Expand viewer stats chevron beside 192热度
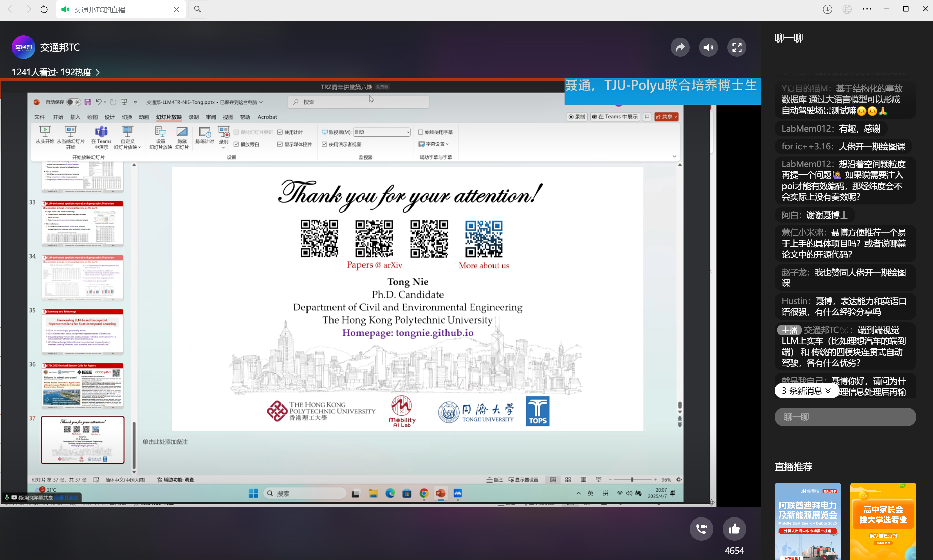933x560 pixels. pos(98,72)
